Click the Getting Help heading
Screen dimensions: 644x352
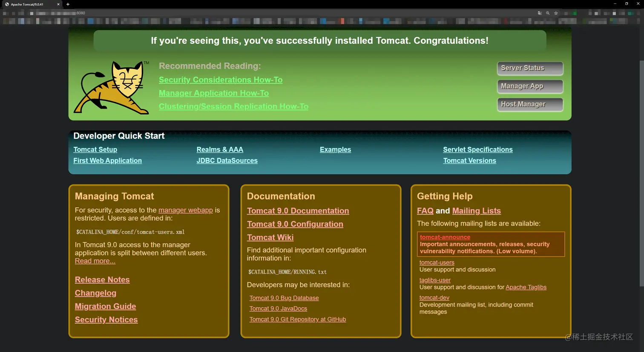[445, 196]
